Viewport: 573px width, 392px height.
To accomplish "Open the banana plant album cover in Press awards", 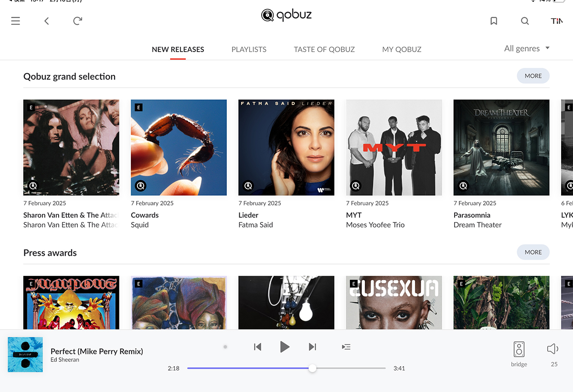I will click(501, 302).
